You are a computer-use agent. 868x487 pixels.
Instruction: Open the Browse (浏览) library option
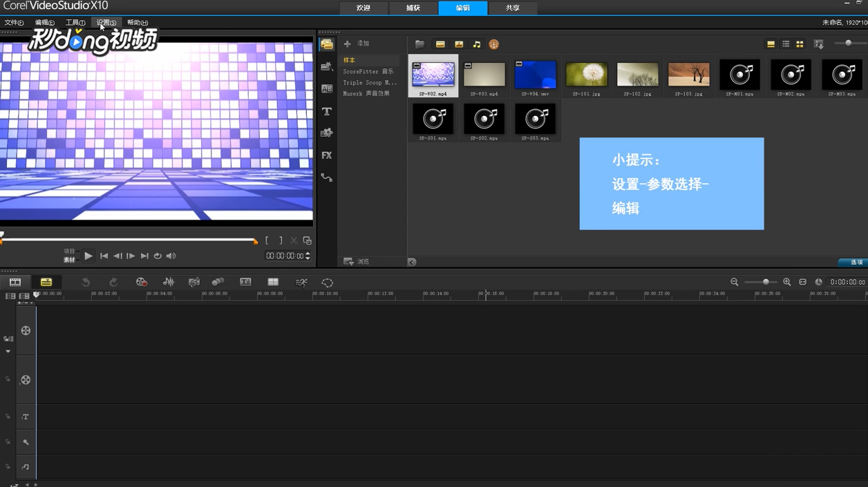(357, 262)
